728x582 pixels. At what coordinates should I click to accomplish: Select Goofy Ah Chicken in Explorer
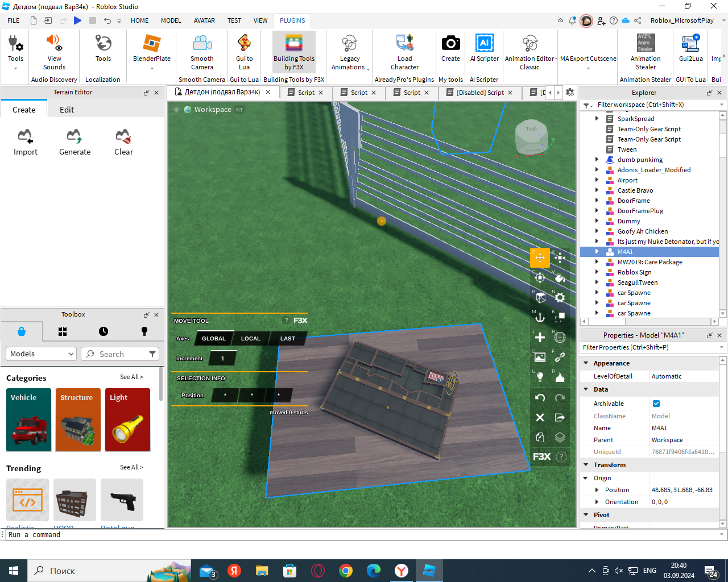[x=643, y=231]
